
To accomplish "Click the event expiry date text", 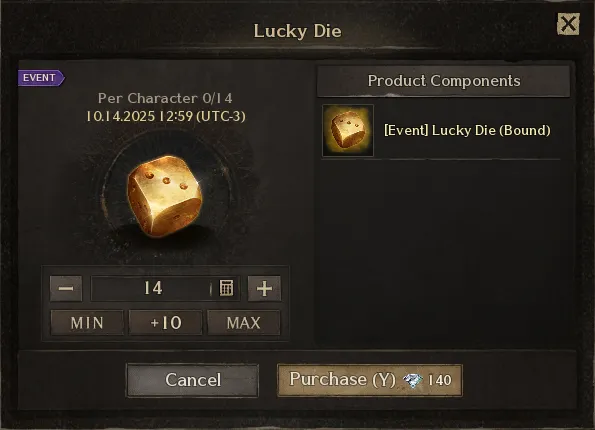I will 165,116.
